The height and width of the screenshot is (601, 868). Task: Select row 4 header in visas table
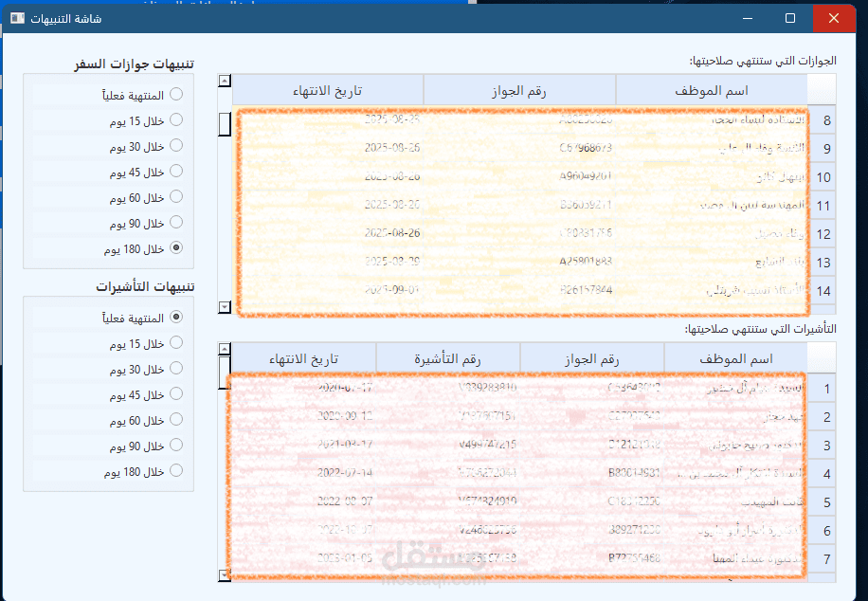pyautogui.click(x=823, y=474)
